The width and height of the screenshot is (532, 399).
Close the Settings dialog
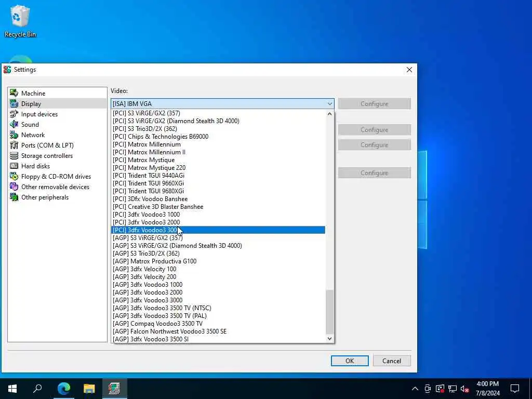click(x=409, y=70)
